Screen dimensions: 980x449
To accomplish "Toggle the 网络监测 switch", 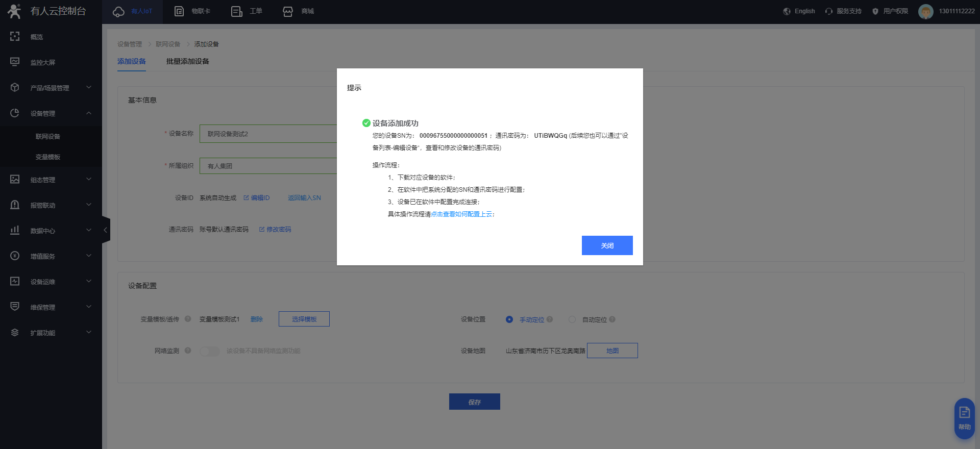I will (209, 351).
